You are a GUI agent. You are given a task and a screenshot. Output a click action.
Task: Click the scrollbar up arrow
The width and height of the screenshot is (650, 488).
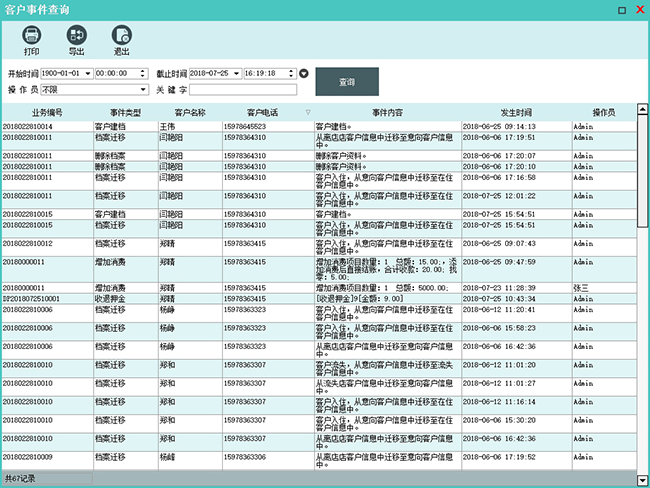tap(643, 109)
